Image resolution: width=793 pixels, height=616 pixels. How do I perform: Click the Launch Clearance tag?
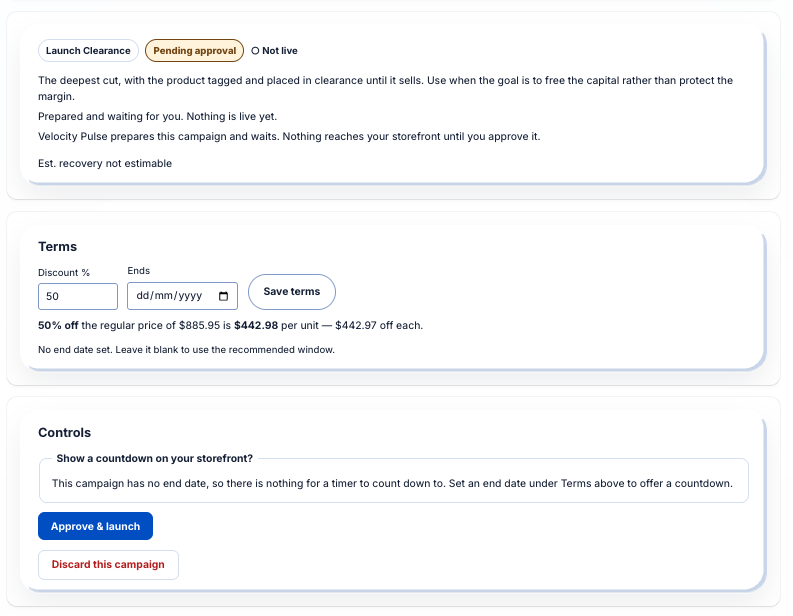click(x=88, y=51)
